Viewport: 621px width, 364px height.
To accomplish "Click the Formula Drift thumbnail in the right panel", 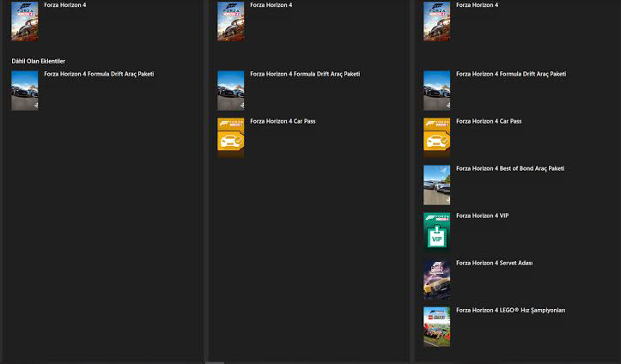I will (x=436, y=89).
